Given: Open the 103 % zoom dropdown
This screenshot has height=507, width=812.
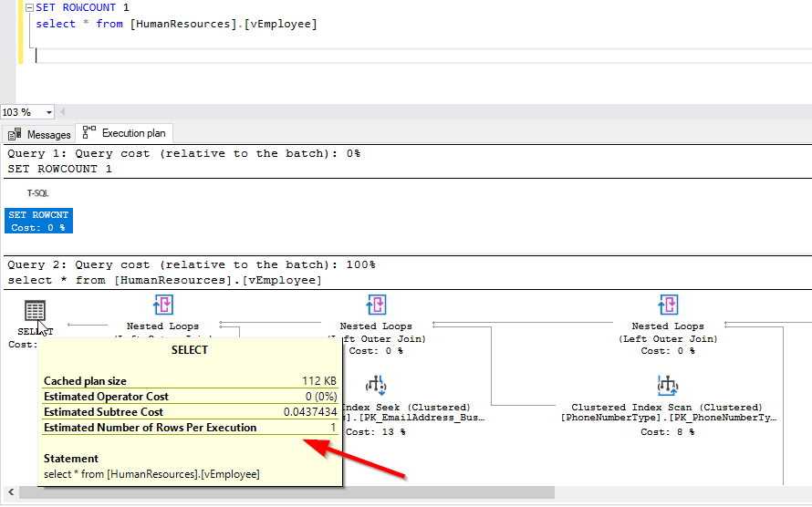Looking at the screenshot, I should [48, 112].
